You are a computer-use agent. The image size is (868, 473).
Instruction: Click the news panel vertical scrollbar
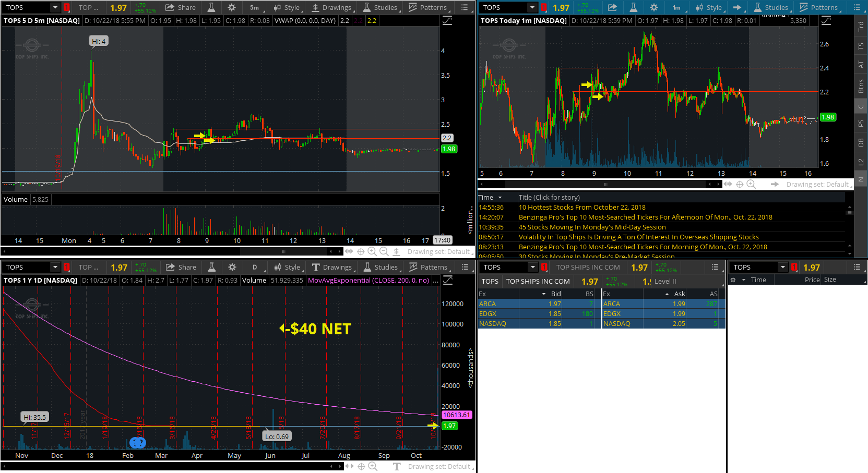pyautogui.click(x=849, y=228)
